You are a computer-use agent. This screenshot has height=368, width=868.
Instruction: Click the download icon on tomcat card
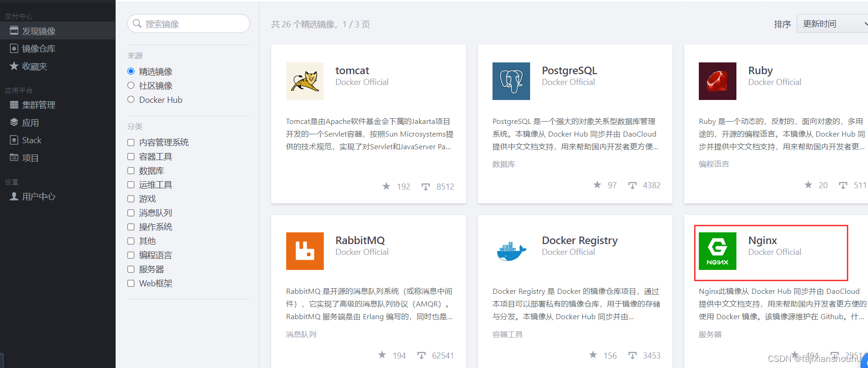tap(426, 187)
